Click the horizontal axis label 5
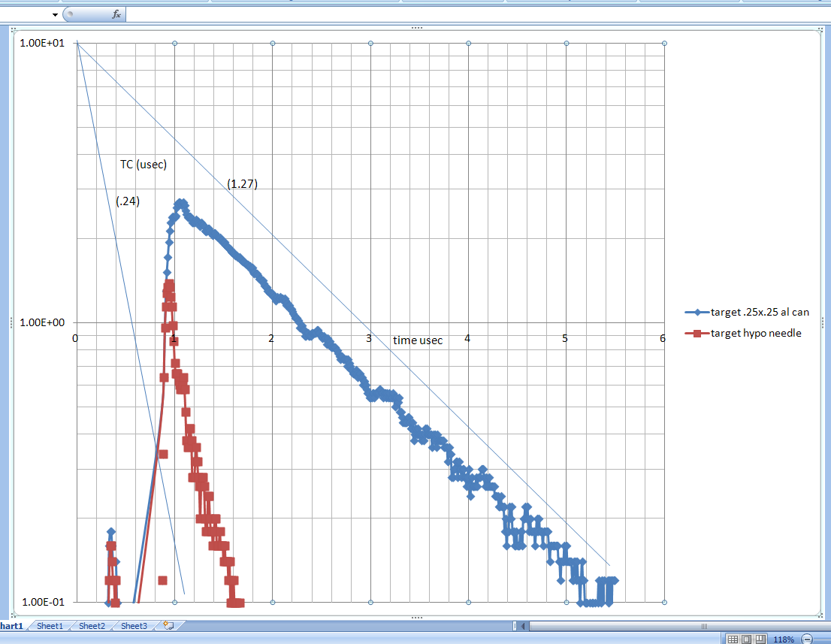This screenshot has width=831, height=644. (x=565, y=338)
